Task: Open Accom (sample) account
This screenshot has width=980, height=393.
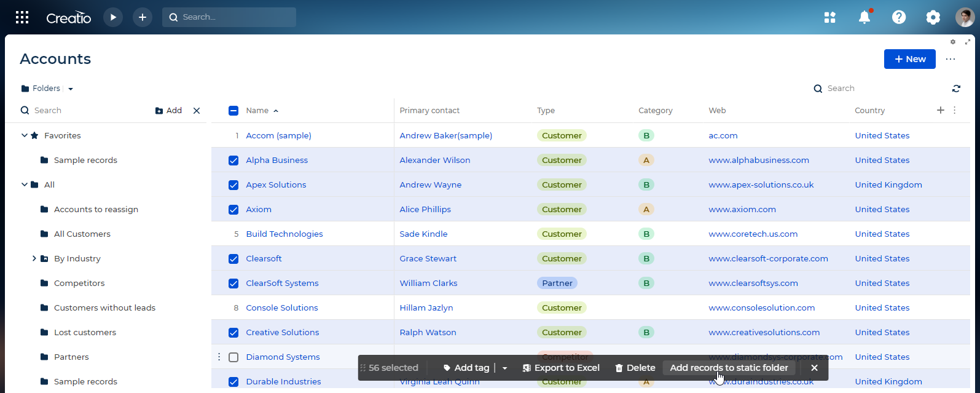Action: tap(278, 135)
